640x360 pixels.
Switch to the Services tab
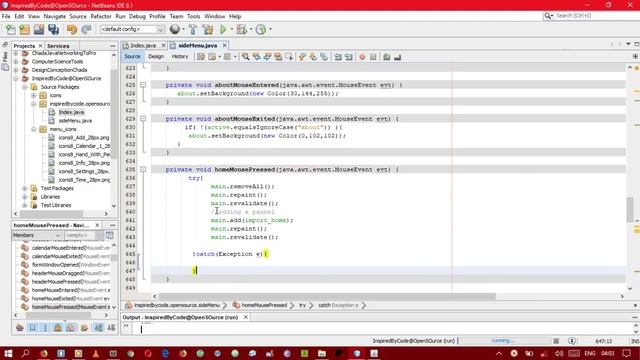click(58, 46)
